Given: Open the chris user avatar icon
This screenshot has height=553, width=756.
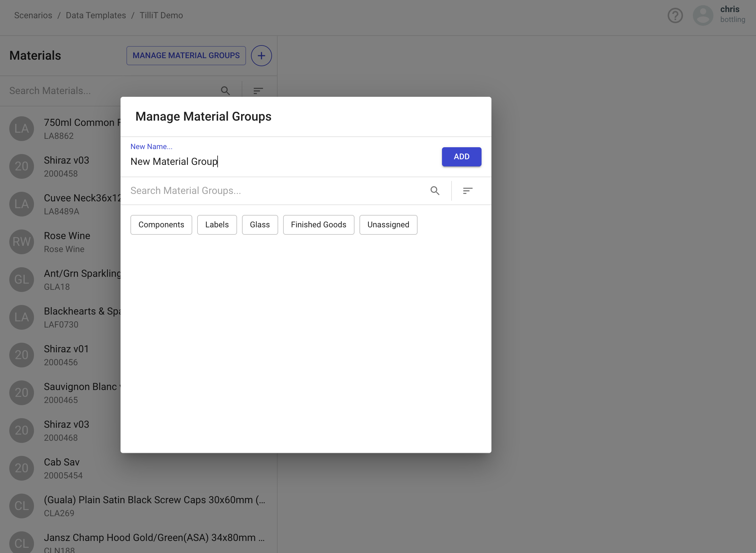Looking at the screenshot, I should tap(703, 15).
